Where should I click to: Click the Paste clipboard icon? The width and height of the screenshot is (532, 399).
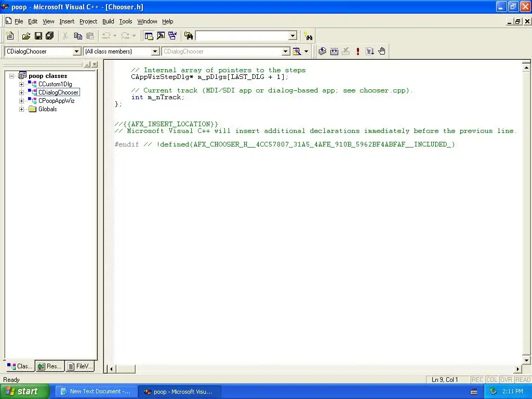(90, 36)
